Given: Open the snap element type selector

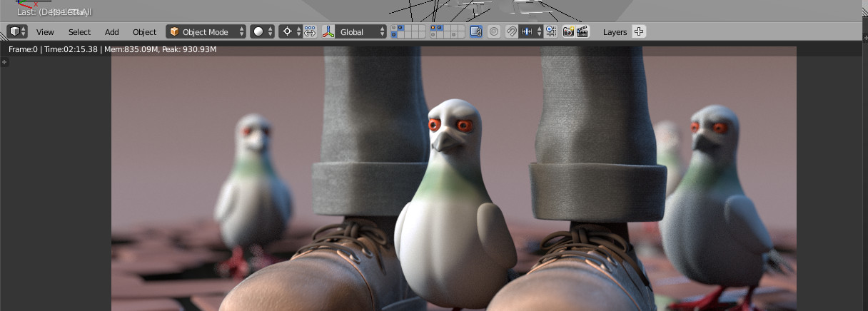Looking at the screenshot, I should click(x=530, y=32).
